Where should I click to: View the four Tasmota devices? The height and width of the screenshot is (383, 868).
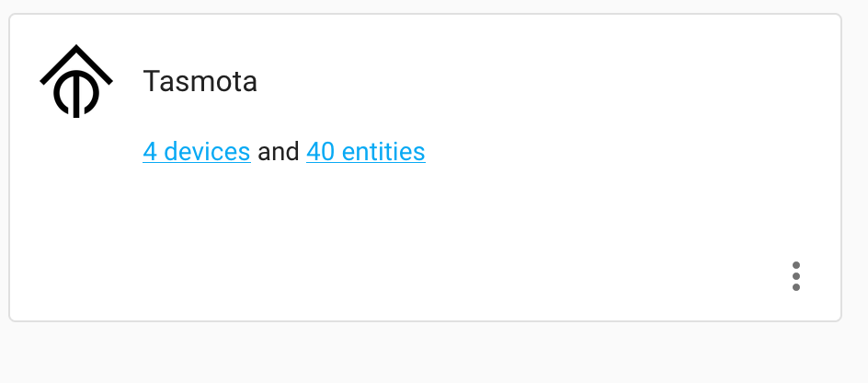click(197, 151)
